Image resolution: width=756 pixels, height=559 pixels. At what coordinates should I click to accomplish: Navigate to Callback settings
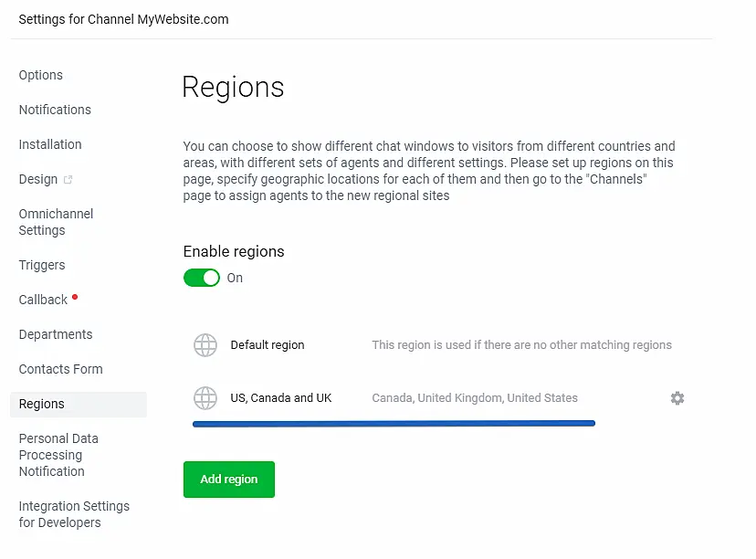(43, 300)
